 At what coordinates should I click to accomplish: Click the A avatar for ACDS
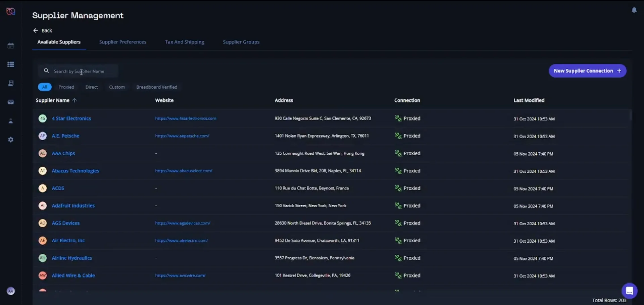[x=43, y=188]
